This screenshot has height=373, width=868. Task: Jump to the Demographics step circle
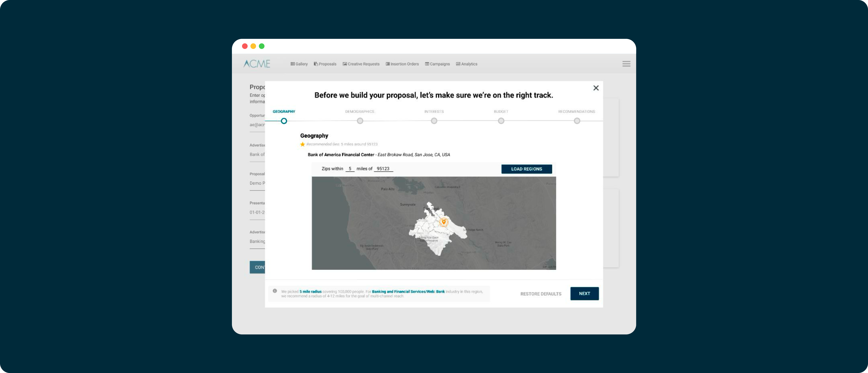coord(360,121)
